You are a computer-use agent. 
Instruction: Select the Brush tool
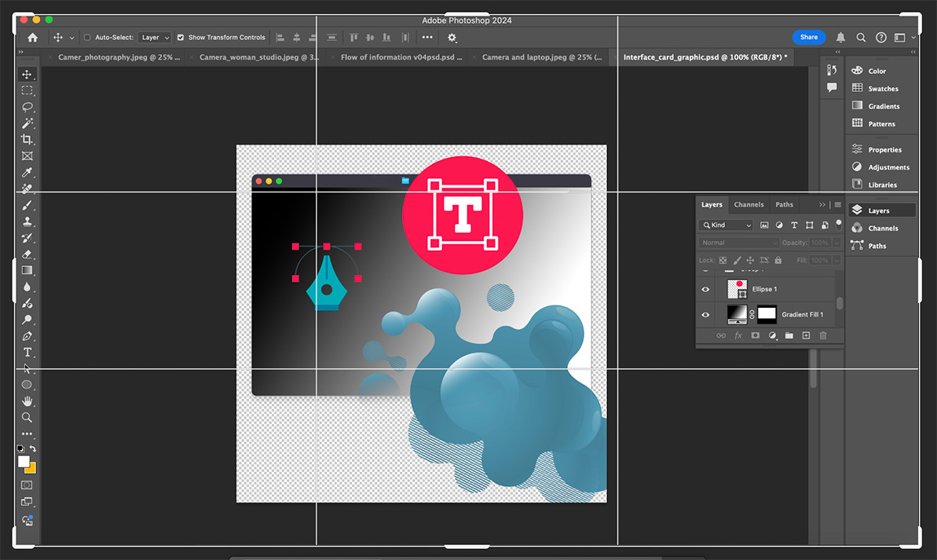(x=27, y=205)
